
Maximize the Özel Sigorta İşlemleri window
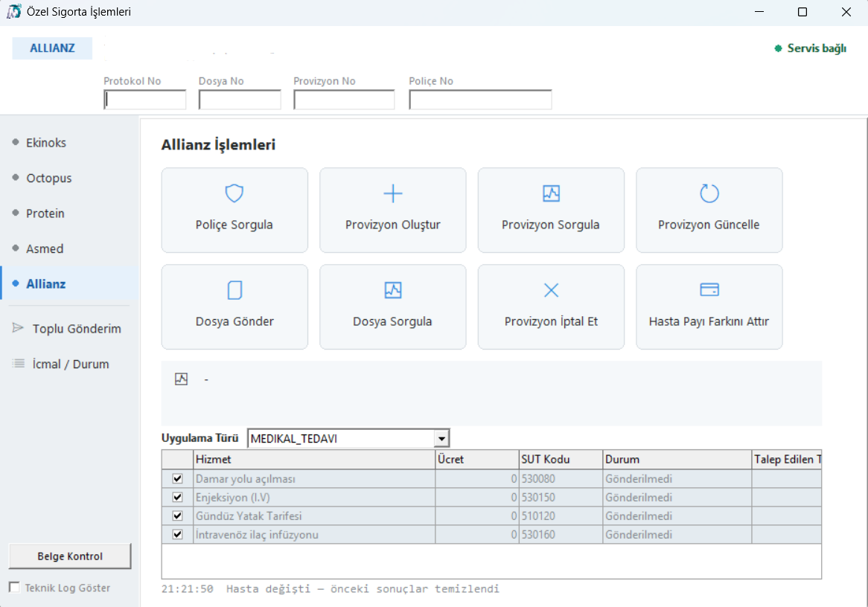coord(802,12)
